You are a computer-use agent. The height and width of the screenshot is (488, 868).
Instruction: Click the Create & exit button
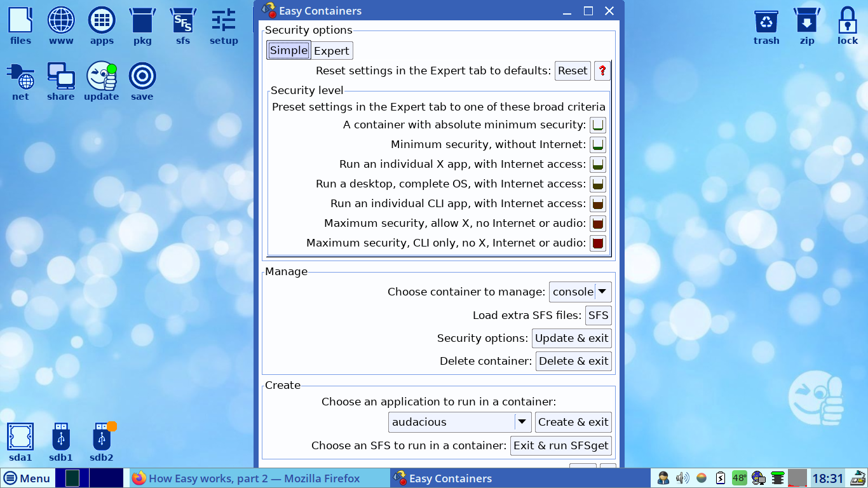tap(573, 422)
